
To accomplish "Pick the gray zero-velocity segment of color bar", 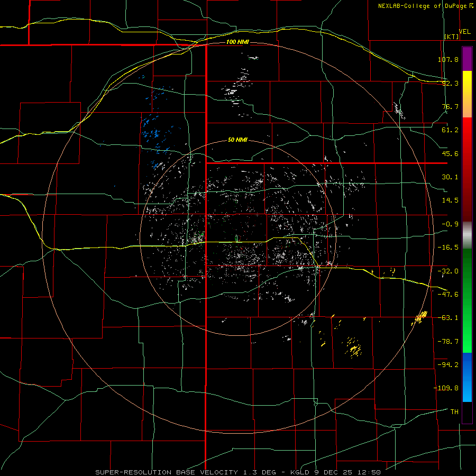I will point(467,235).
